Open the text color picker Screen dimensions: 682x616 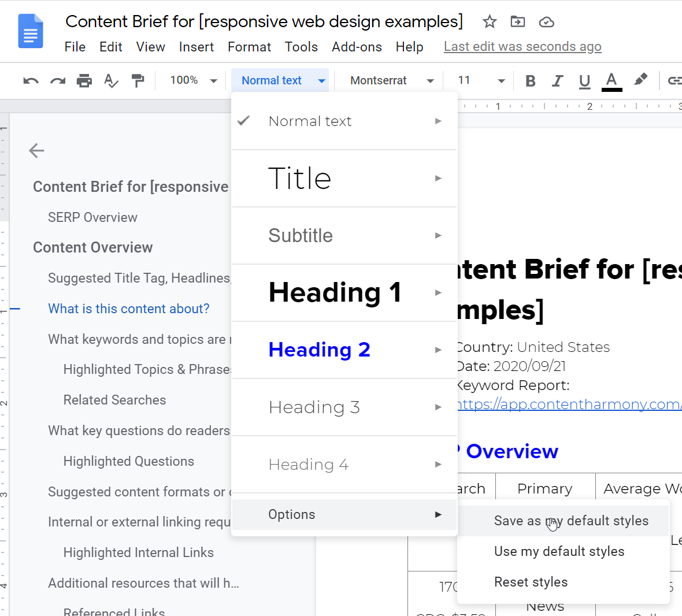click(x=611, y=81)
